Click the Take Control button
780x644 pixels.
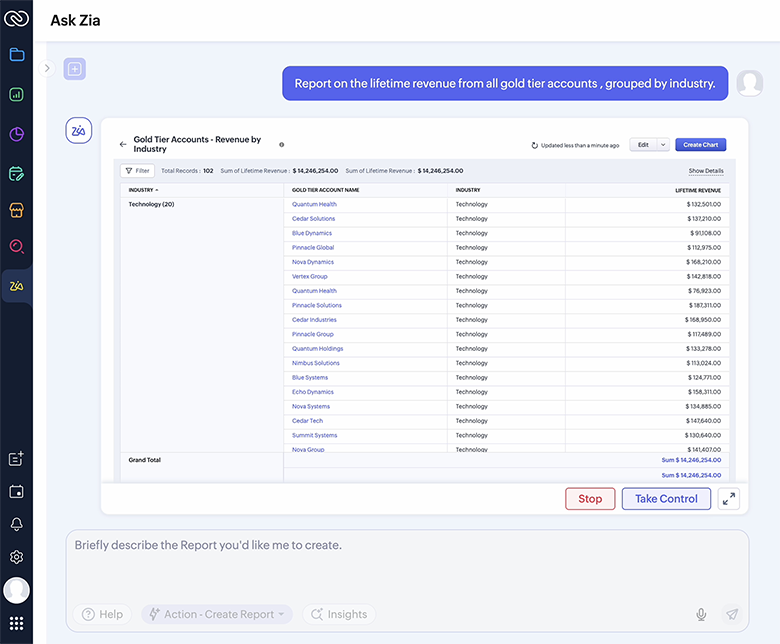666,499
